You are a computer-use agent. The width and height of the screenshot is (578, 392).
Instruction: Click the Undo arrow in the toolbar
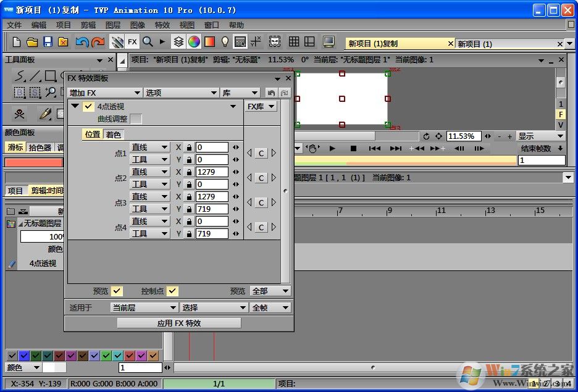coord(83,41)
